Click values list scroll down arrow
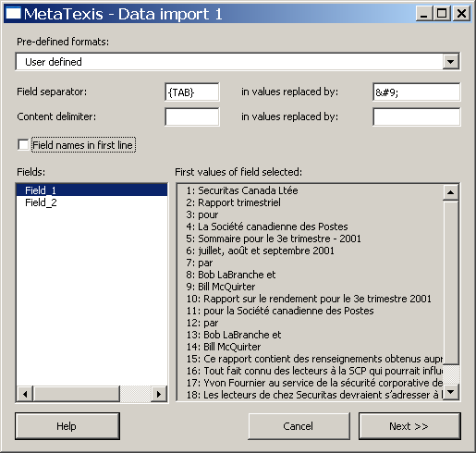 click(450, 392)
